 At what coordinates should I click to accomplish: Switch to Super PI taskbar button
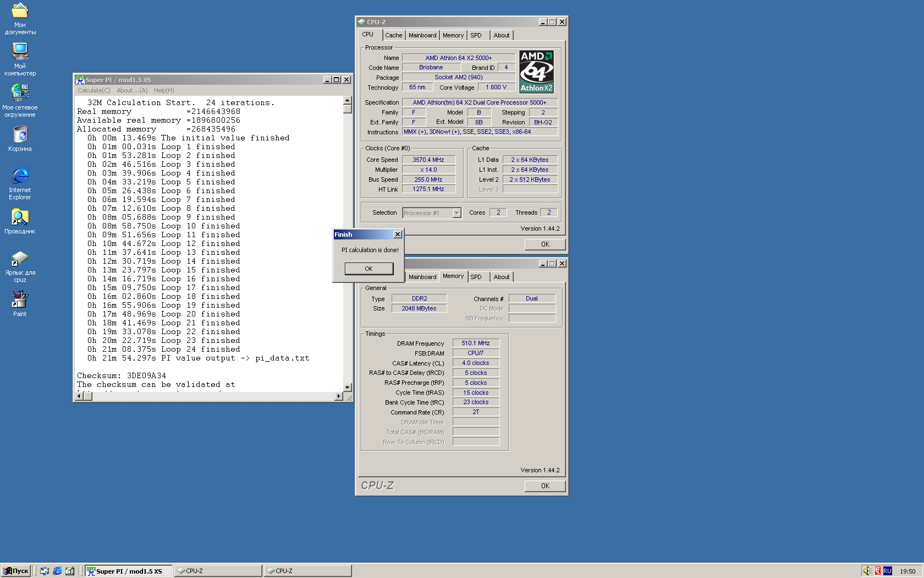[128, 571]
